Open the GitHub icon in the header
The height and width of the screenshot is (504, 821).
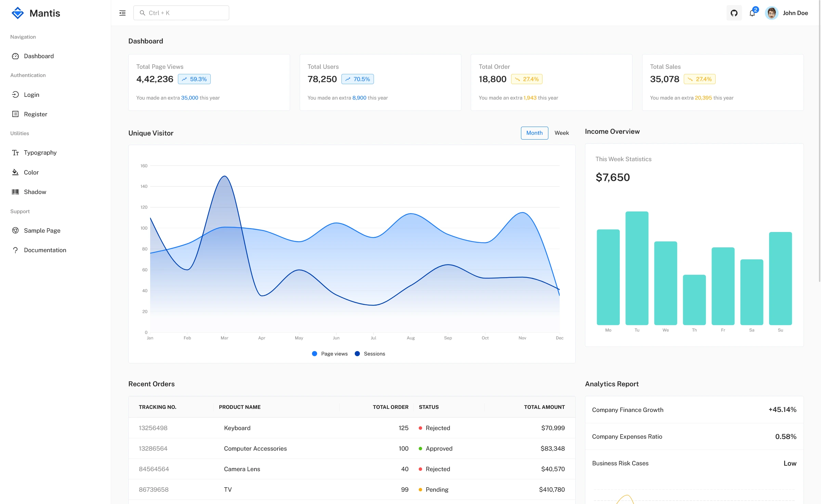[734, 13]
